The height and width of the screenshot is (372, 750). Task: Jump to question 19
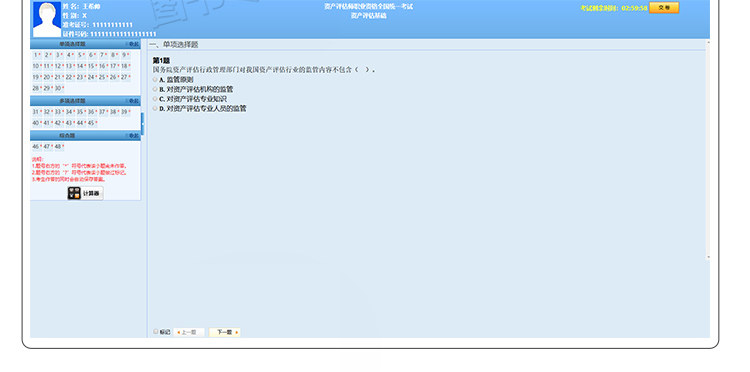tap(36, 77)
